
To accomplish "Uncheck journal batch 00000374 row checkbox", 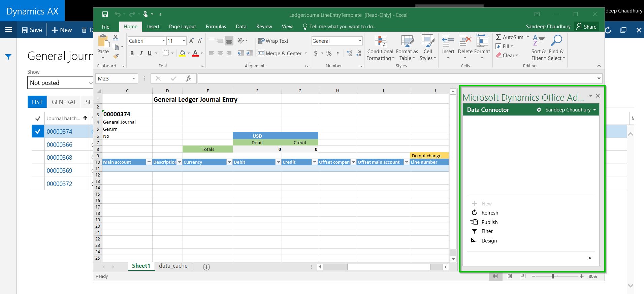I will [x=38, y=132].
